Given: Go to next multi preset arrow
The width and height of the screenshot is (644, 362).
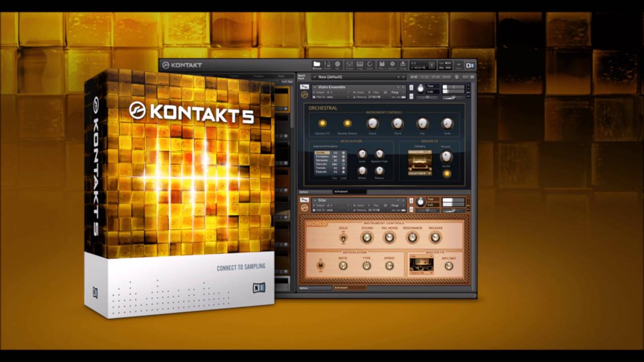Looking at the screenshot, I should (403, 77).
